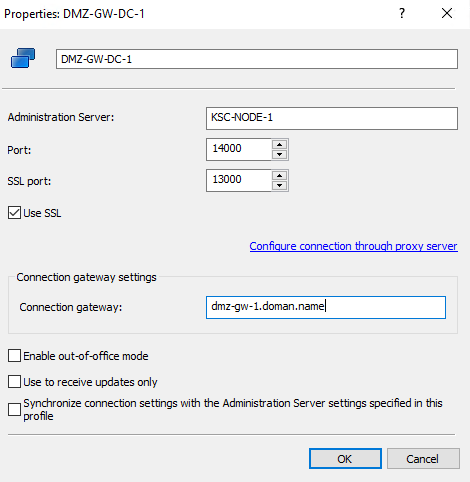Click the help question mark icon

402,13
